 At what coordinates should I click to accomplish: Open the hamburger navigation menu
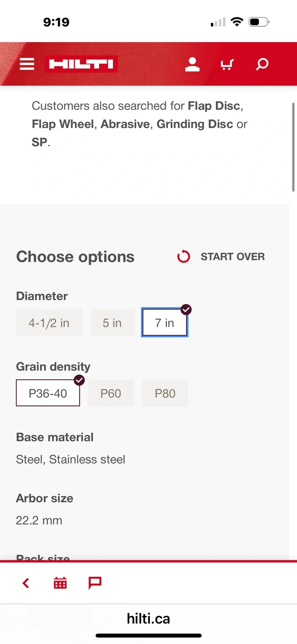pyautogui.click(x=27, y=64)
